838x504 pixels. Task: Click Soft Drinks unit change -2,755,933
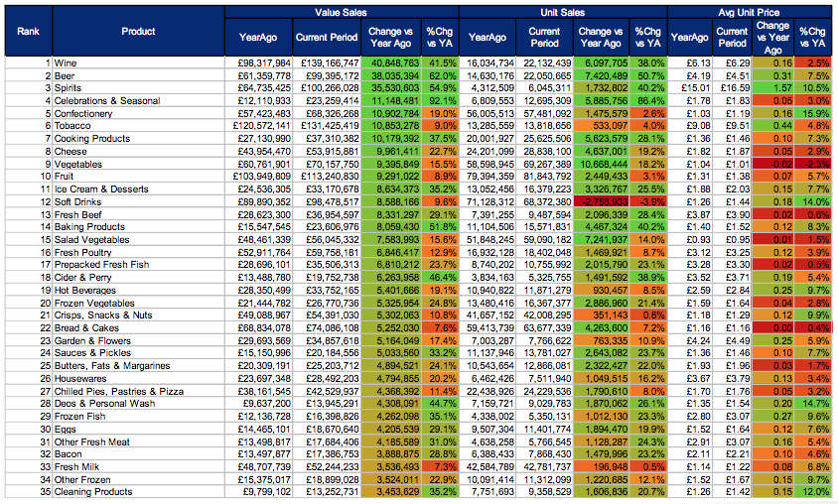click(x=601, y=201)
